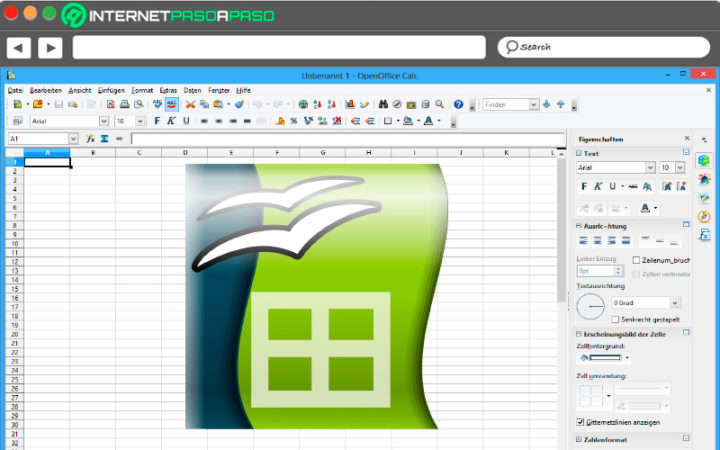Viewport: 720px width, 450px height.
Task: Open the Navigator compass icon in sidebar
Action: [x=704, y=216]
